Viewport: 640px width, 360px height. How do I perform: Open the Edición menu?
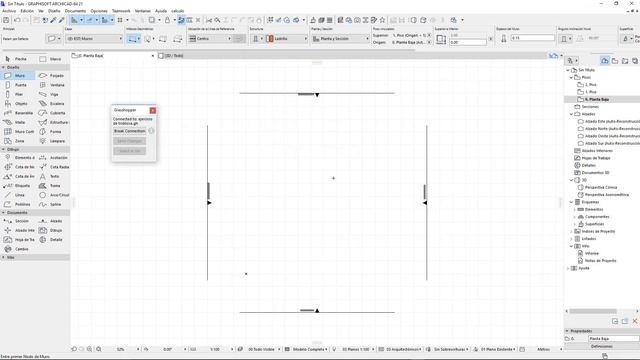27,11
